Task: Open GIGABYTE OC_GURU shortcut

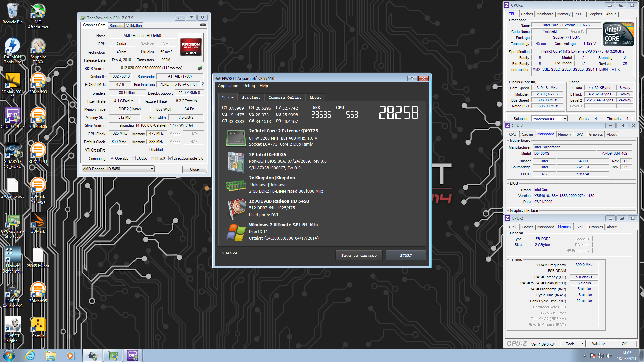Action: click(x=13, y=155)
